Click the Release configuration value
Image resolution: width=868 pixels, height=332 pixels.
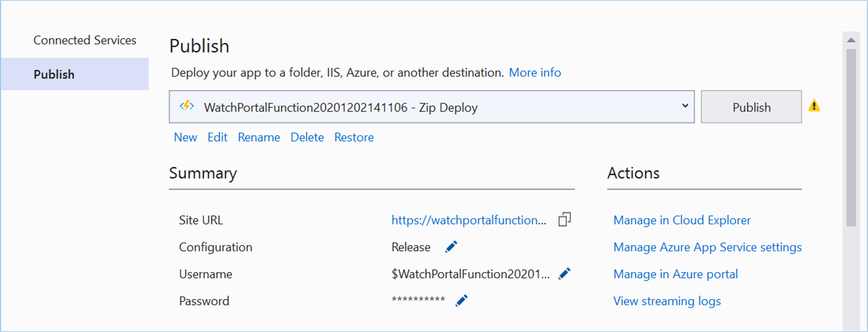coord(411,247)
